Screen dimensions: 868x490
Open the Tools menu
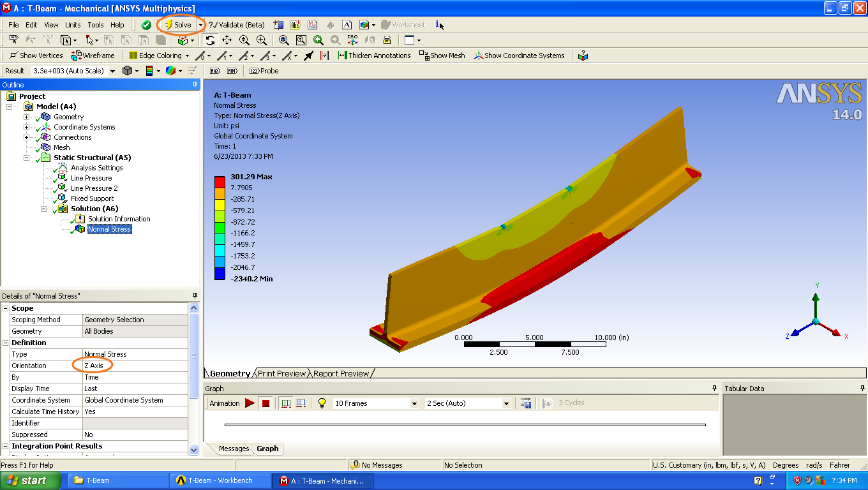pyautogui.click(x=96, y=25)
